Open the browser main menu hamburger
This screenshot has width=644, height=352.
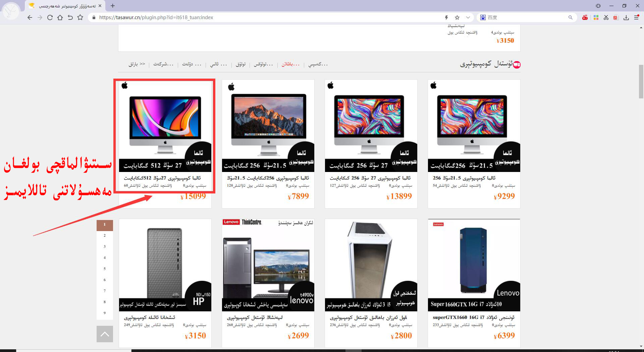click(x=636, y=17)
